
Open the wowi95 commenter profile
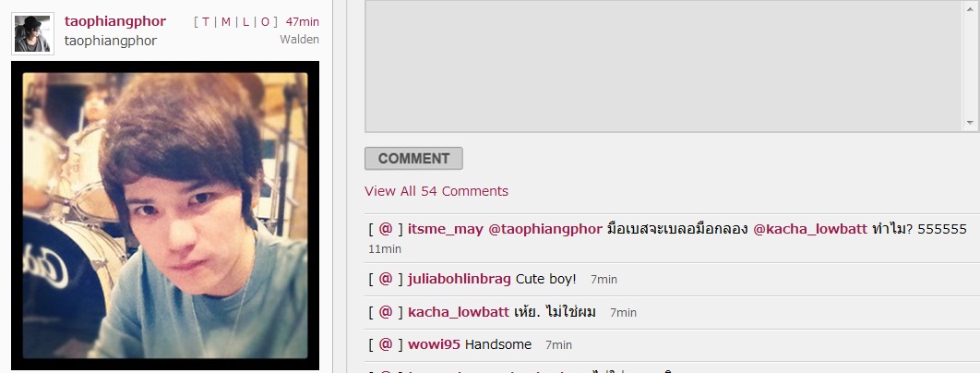point(435,344)
